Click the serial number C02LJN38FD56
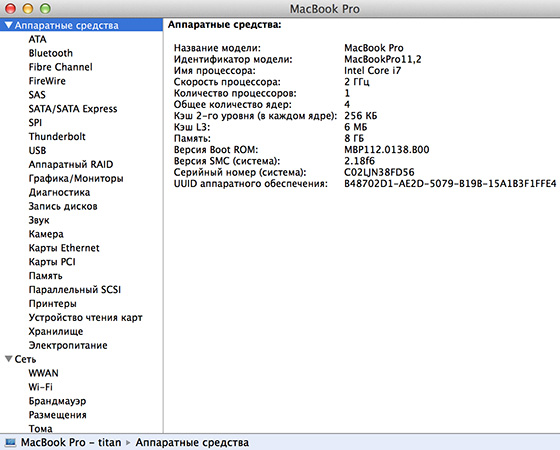Image resolution: width=560 pixels, height=450 pixels. 379,172
